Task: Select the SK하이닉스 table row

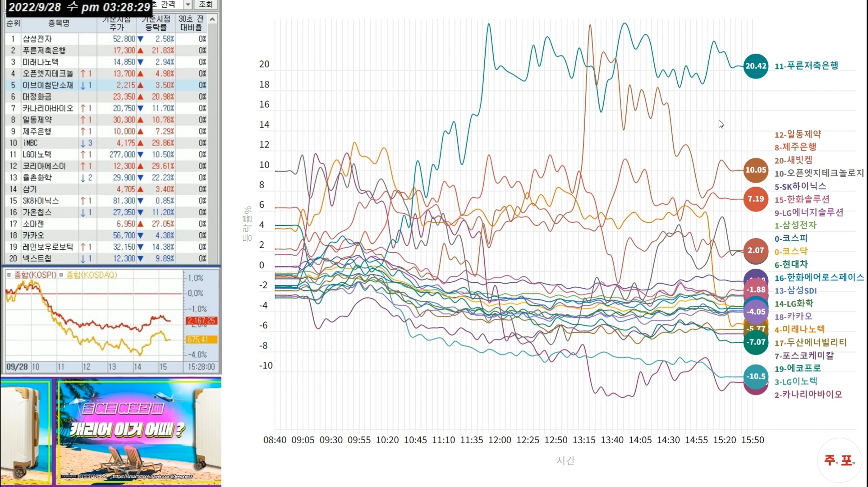Action: 106,201
